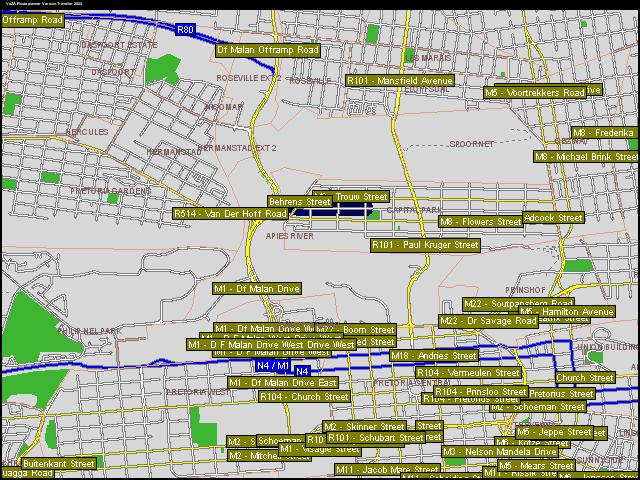
Task: Select the M22 - Soutpansberg Road label
Action: click(518, 303)
